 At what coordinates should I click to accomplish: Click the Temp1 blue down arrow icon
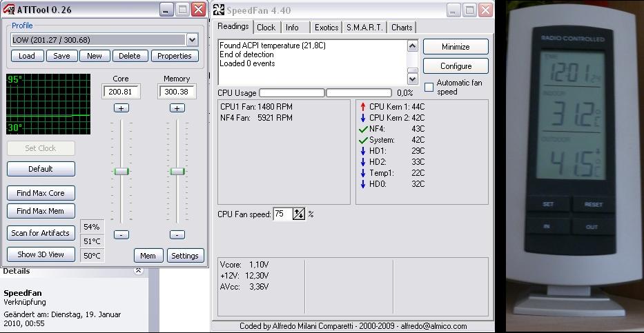362,173
